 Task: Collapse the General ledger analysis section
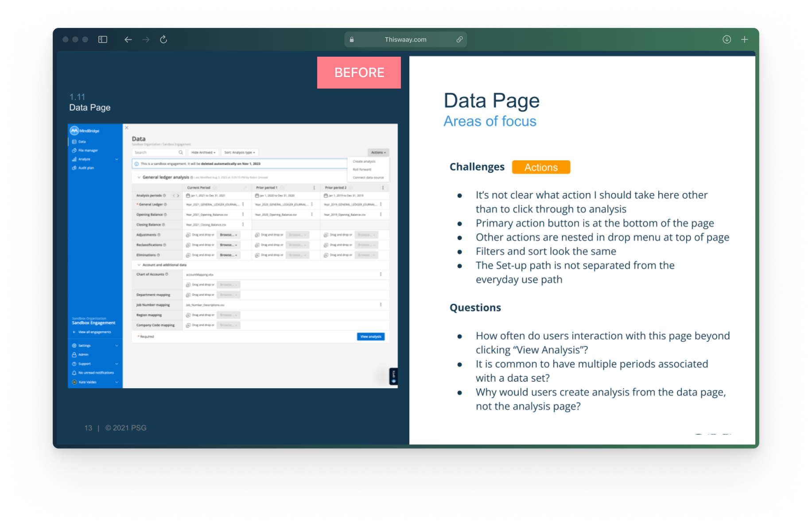[x=139, y=177]
